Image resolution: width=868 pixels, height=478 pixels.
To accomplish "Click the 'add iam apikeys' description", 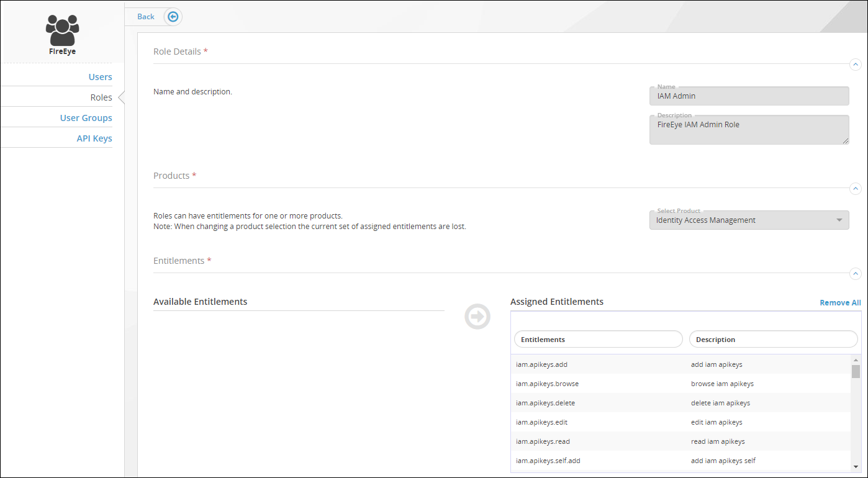I will click(x=717, y=364).
